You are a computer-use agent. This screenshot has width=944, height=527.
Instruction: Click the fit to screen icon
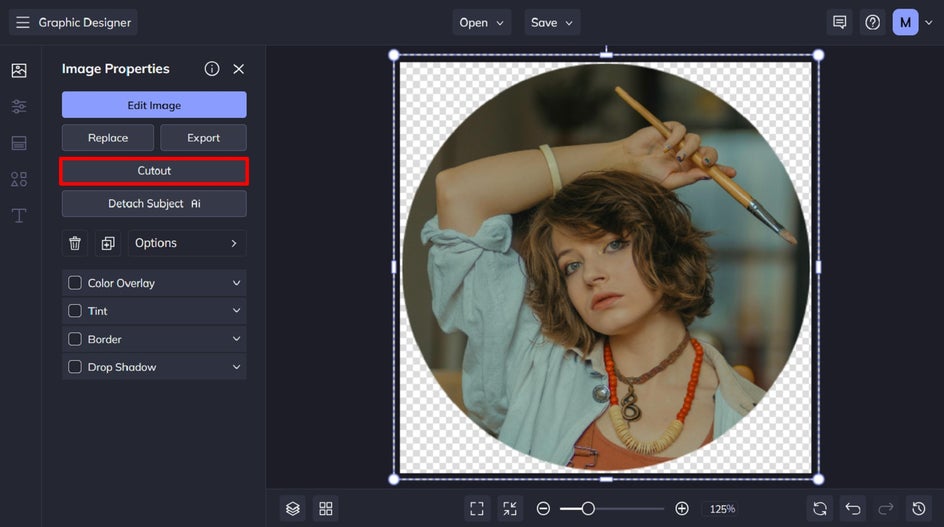coord(477,509)
